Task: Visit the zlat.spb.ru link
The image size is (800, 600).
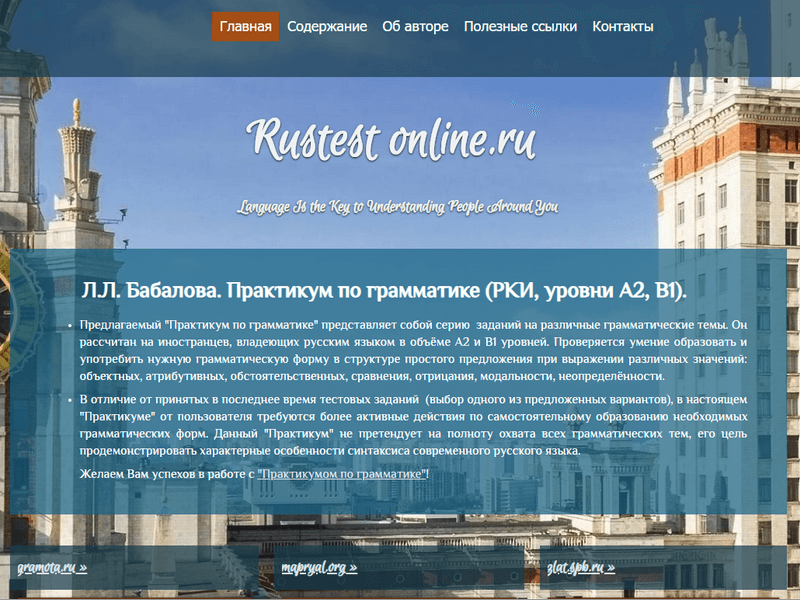Action: tap(581, 567)
